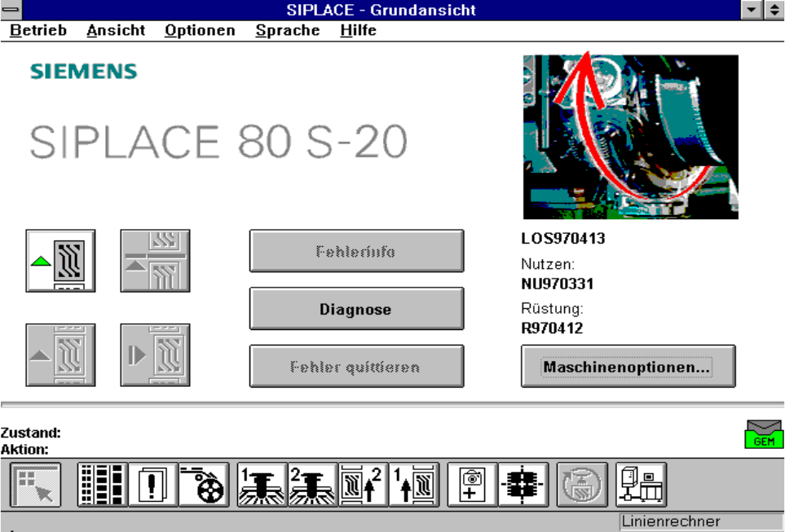Click the Rüstung label
Image resolution: width=785 pixels, height=532 pixels.
tap(552, 308)
